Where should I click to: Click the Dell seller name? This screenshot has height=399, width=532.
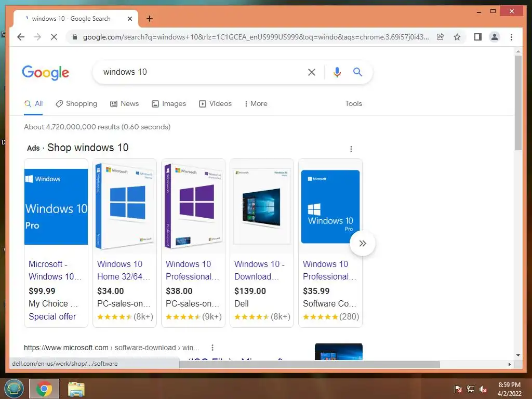tap(241, 303)
